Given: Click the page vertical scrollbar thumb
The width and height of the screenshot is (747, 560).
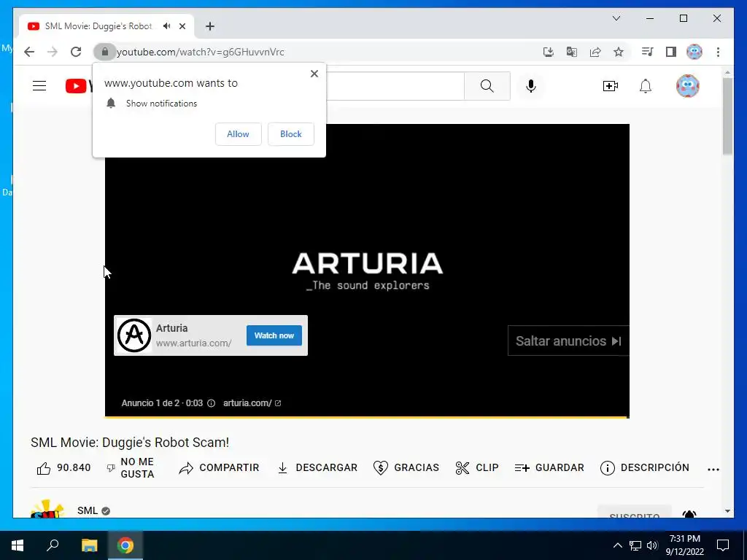Looking at the screenshot, I should [727, 116].
